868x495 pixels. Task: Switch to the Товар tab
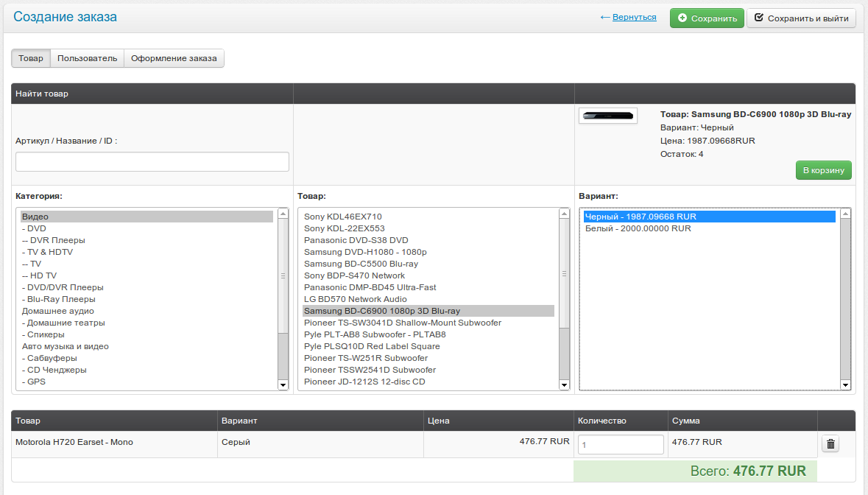[x=30, y=58]
